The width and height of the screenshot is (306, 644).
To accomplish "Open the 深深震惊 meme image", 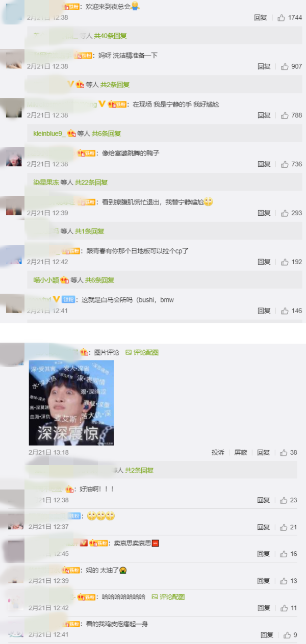I will (x=71, y=403).
